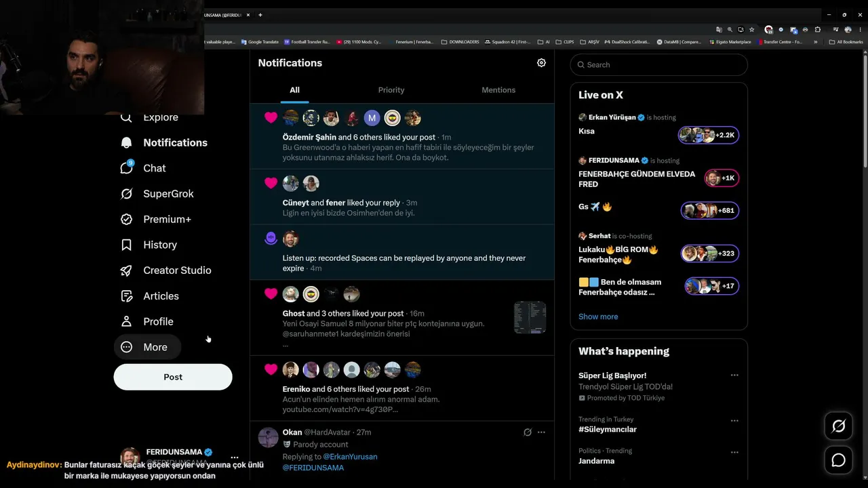Screen dimensions: 868x488
Task: Join FENERBAHÇE GÜNDEM ELVEDA FRED space
Action: 658,174
